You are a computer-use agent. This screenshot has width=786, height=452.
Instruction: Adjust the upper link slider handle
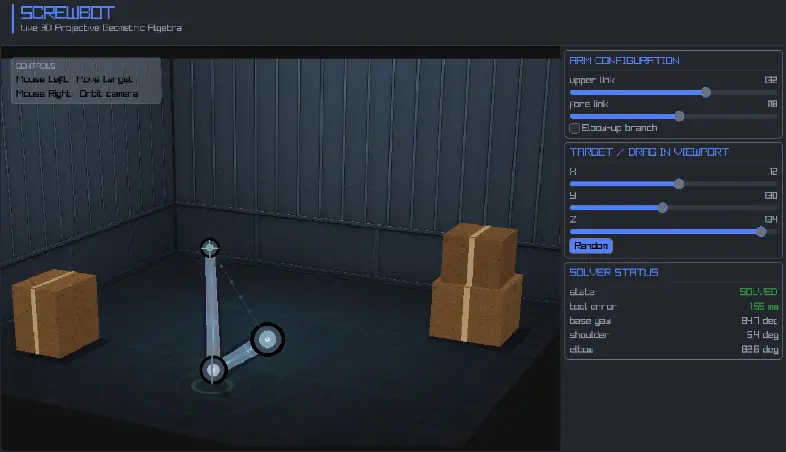click(x=705, y=92)
